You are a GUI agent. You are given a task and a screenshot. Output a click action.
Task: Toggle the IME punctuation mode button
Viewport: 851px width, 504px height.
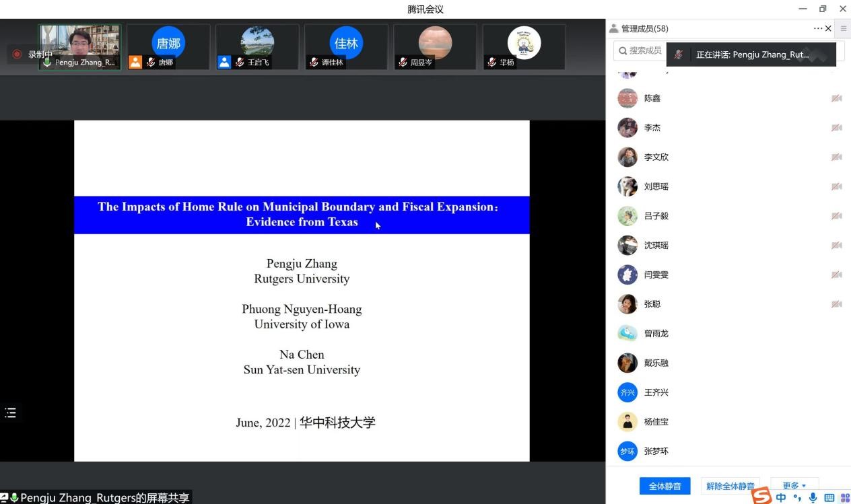(797, 498)
